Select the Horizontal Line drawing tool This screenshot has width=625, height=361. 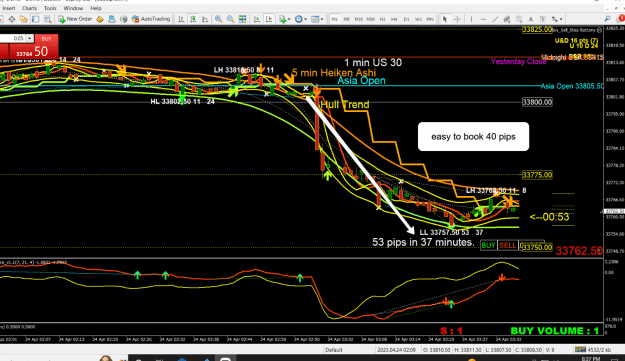[x=483, y=19]
